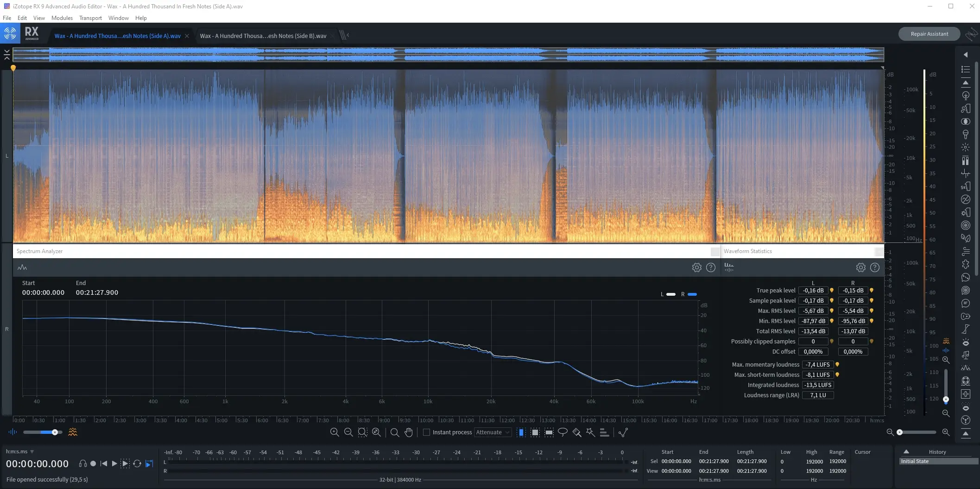This screenshot has width=980, height=489.
Task: Click the iZotope RX logo icon
Action: pyautogui.click(x=10, y=33)
